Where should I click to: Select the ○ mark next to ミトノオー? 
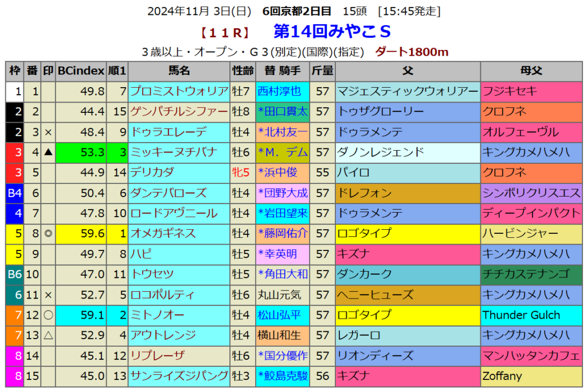[x=48, y=315]
